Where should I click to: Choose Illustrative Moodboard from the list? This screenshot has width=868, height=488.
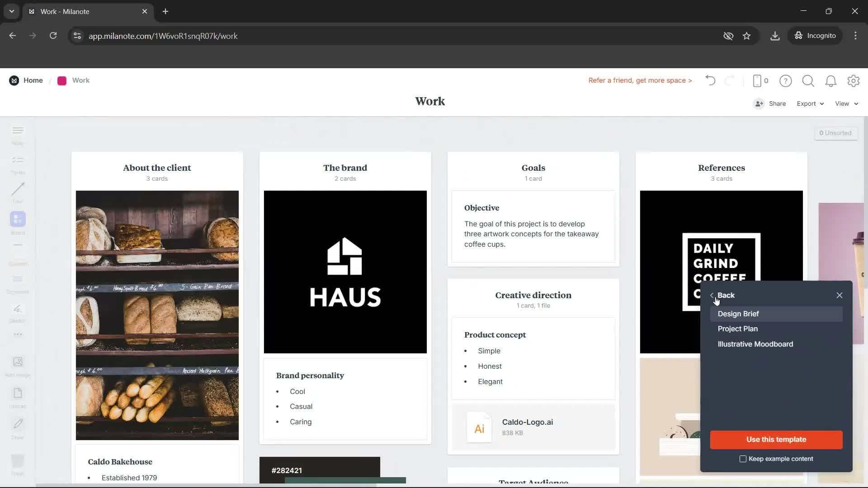click(x=755, y=344)
